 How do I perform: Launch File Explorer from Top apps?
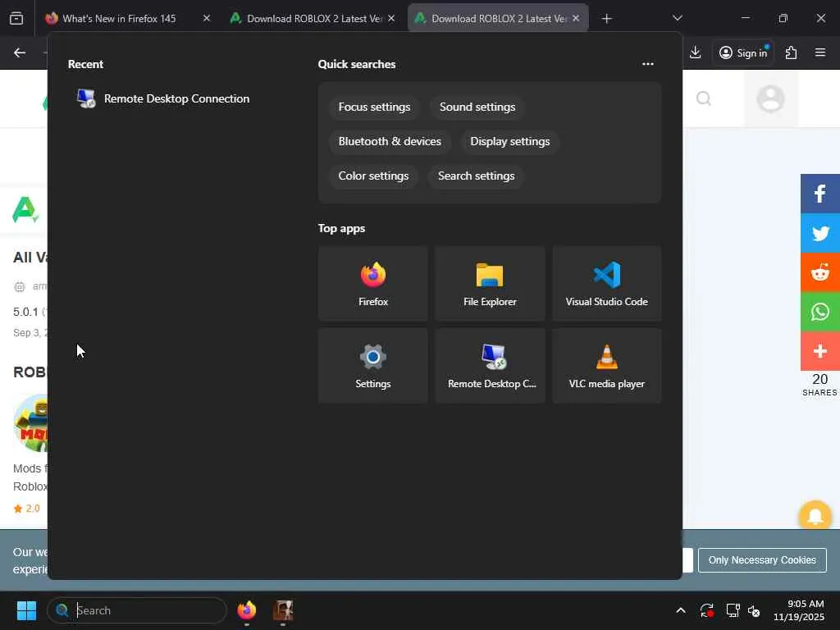(x=490, y=283)
